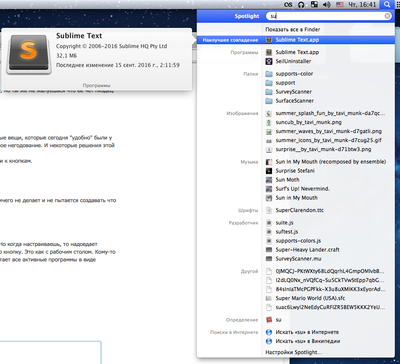Search «su» in the Internet
The height and width of the screenshot is (364, 400).
(x=307, y=332)
